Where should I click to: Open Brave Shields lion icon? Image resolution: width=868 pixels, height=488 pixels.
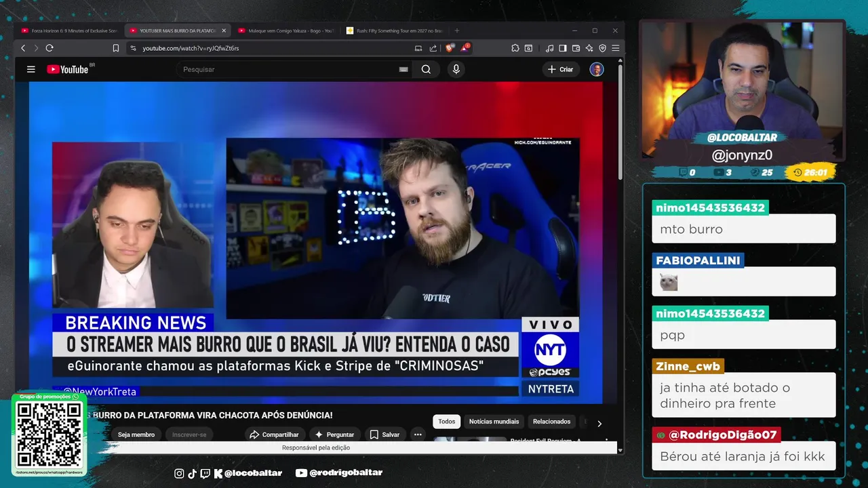pos(450,48)
